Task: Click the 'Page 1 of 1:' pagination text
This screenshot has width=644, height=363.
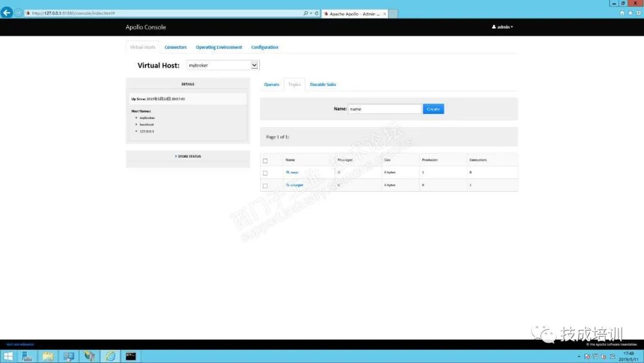Action: [278, 137]
